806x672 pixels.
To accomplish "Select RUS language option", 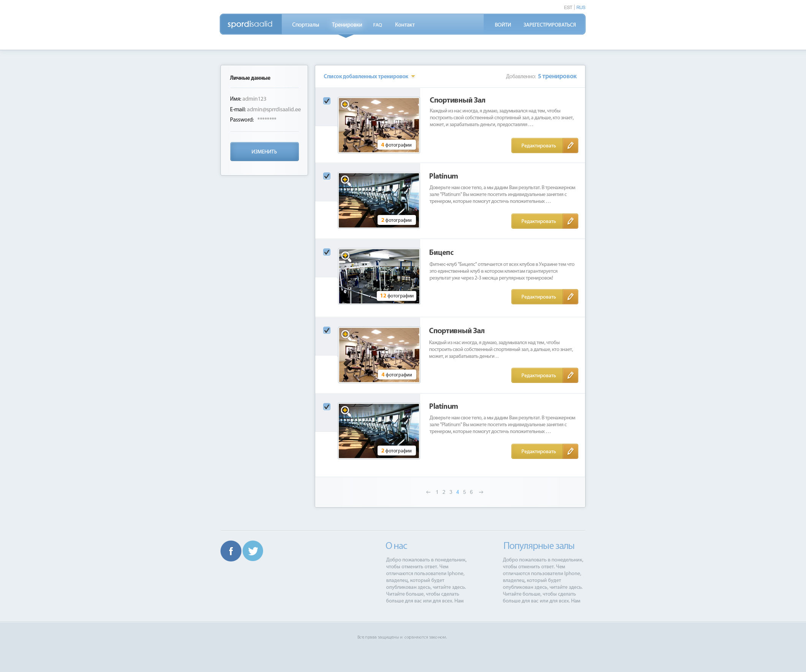I will tap(580, 7).
